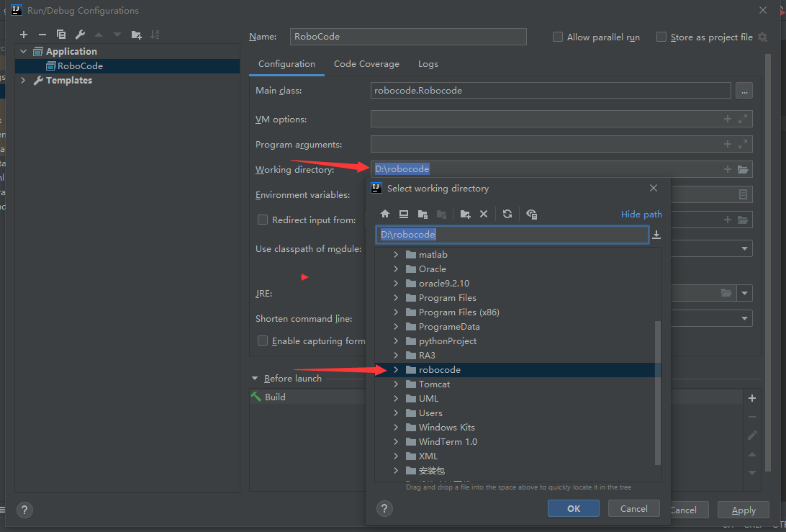Go to Home directory in directory chooser

tap(385, 214)
